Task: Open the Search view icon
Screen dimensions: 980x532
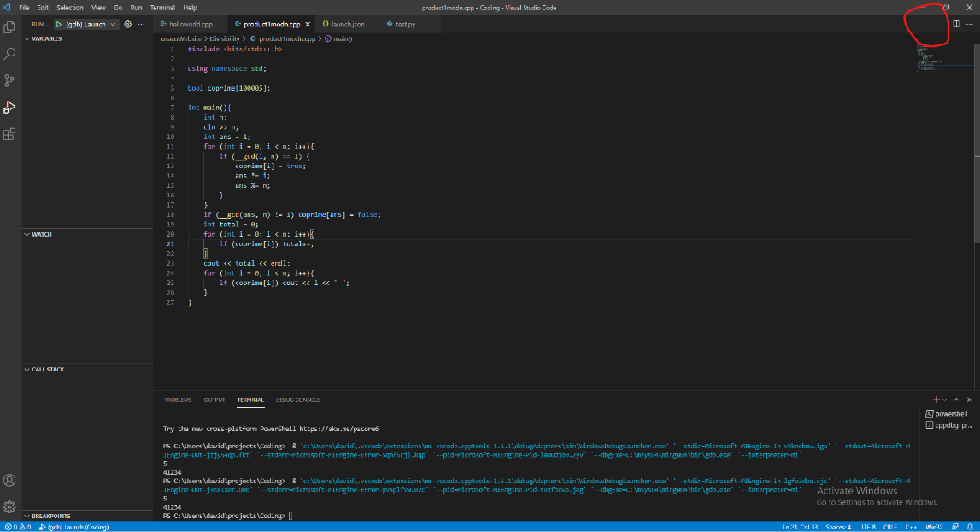Action: point(9,55)
